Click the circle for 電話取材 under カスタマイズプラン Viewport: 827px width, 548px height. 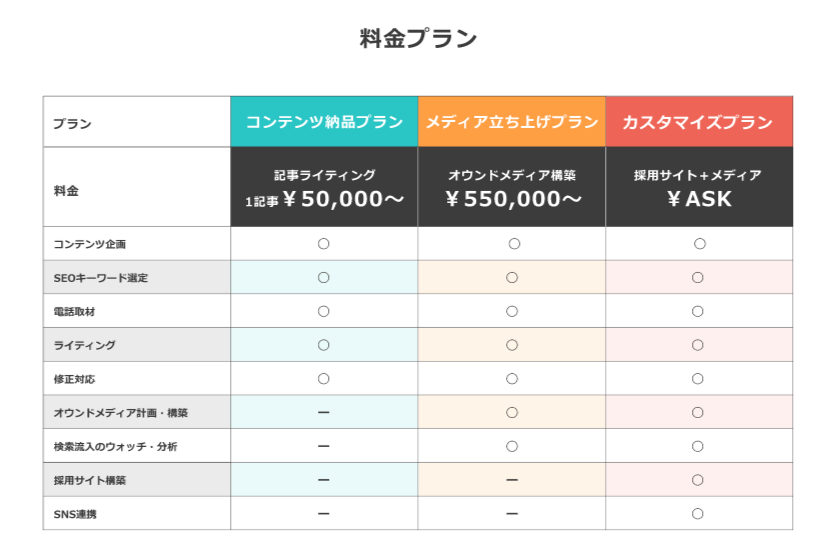(x=698, y=311)
